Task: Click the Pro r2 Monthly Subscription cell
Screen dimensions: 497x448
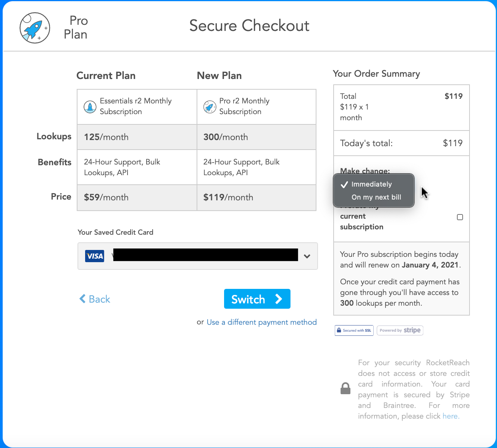Action: (257, 107)
